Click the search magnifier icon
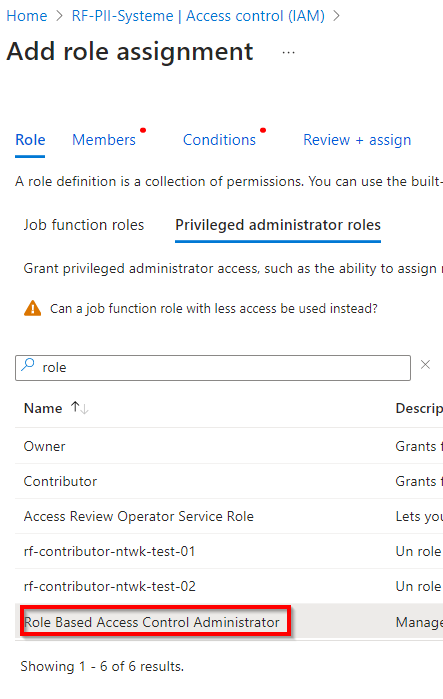The height and width of the screenshot is (699, 443). coord(28,366)
